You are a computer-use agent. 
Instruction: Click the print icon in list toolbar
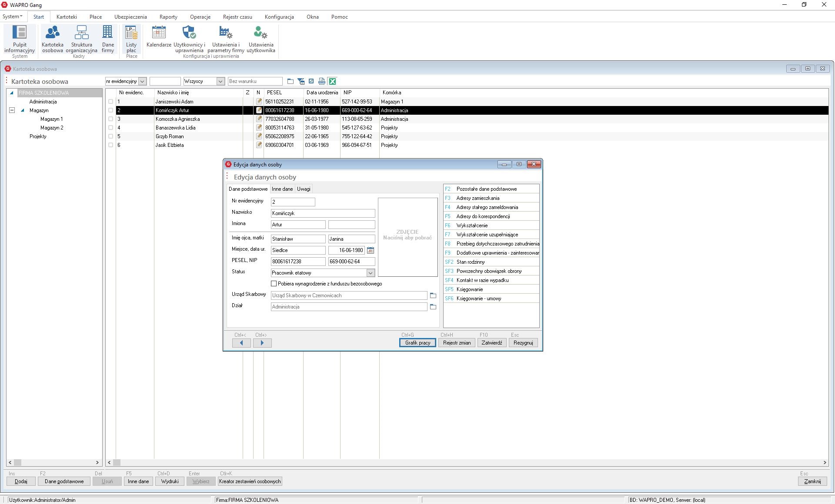[x=322, y=81]
